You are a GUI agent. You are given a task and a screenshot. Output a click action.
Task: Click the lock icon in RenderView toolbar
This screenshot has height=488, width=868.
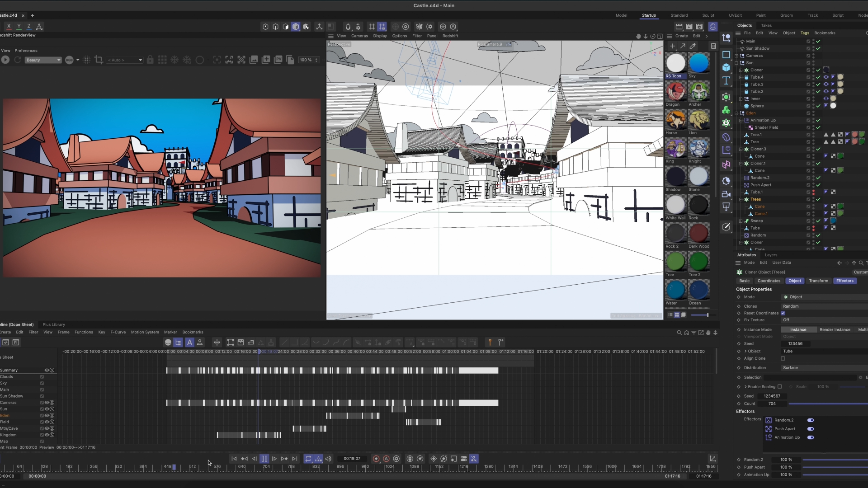click(150, 60)
